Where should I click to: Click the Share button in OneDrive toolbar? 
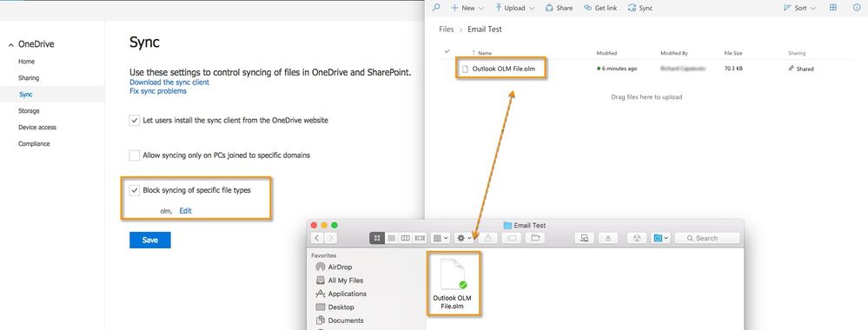click(x=559, y=8)
